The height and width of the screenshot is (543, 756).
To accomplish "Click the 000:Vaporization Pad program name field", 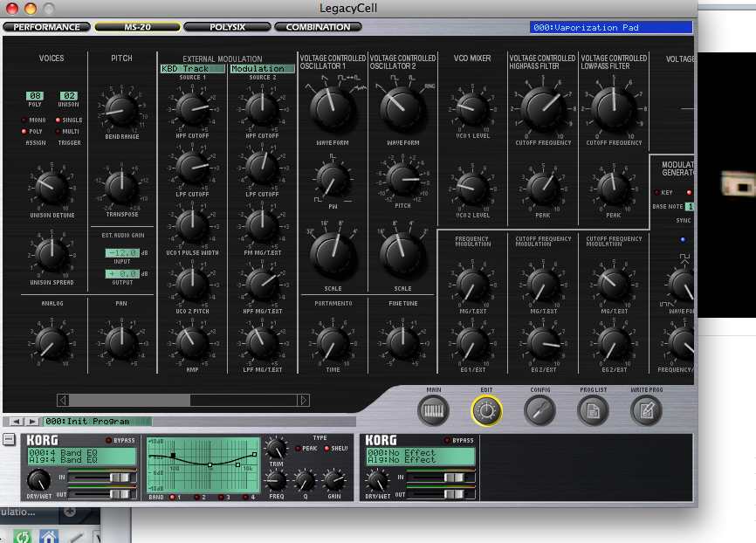I will pos(611,27).
